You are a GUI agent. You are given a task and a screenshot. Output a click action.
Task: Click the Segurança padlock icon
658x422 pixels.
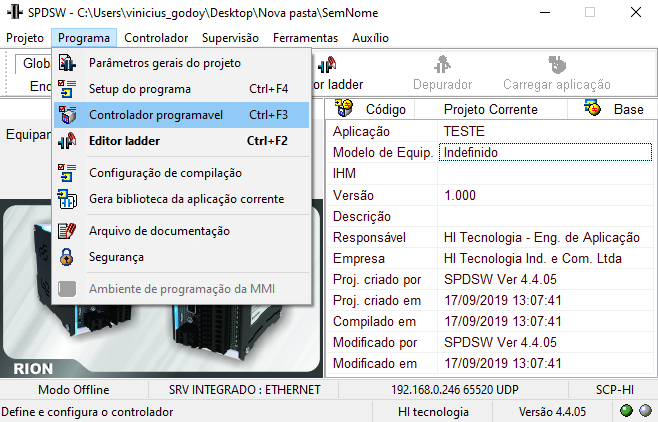click(67, 257)
